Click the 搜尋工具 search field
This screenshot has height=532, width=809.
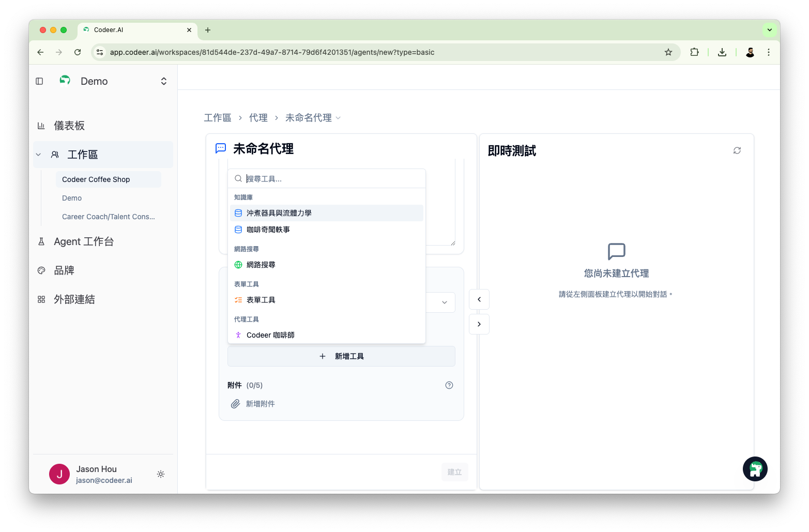(327, 178)
